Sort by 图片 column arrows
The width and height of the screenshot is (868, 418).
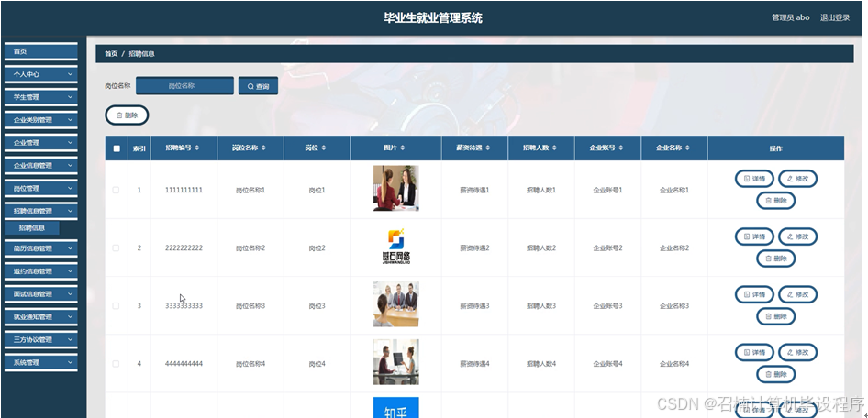click(403, 148)
